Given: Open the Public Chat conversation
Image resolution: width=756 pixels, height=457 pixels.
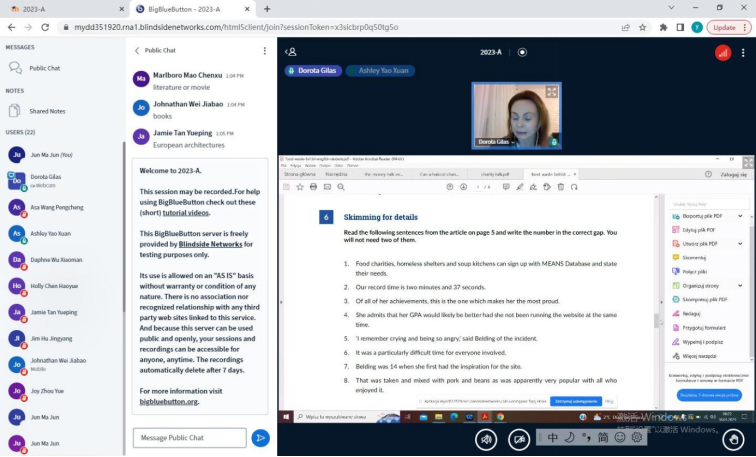Looking at the screenshot, I should click(44, 68).
